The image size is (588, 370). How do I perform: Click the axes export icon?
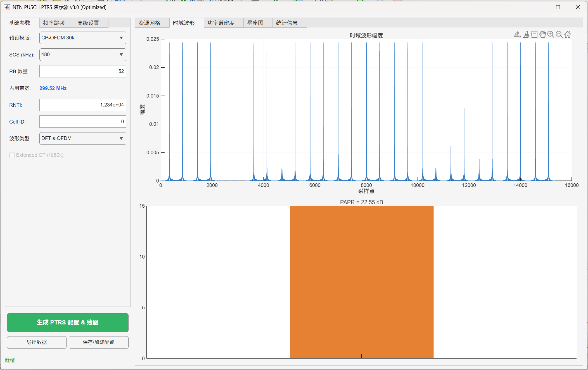tap(517, 34)
